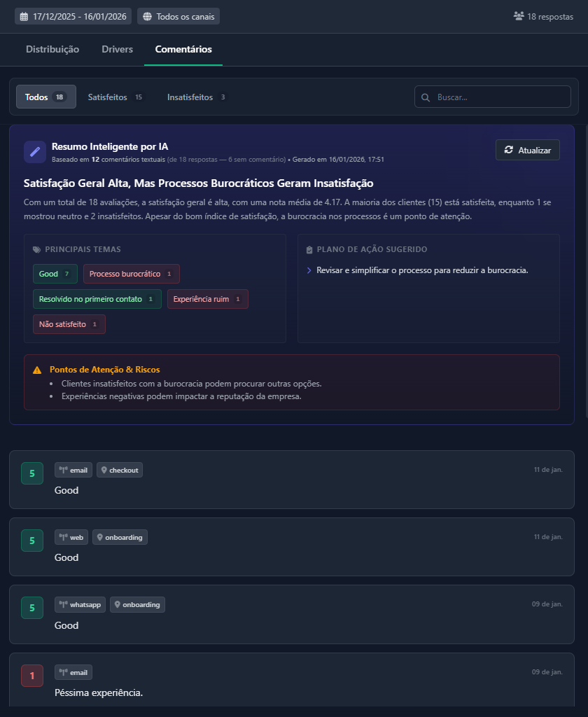Switch to the Distribuição tab
Viewport: 588px width, 717px height.
(52, 50)
